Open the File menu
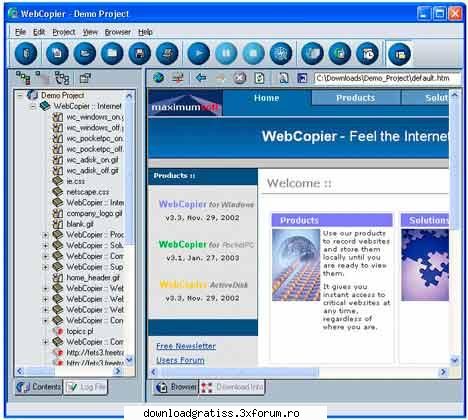The width and height of the screenshot is (468, 420). pos(20,32)
